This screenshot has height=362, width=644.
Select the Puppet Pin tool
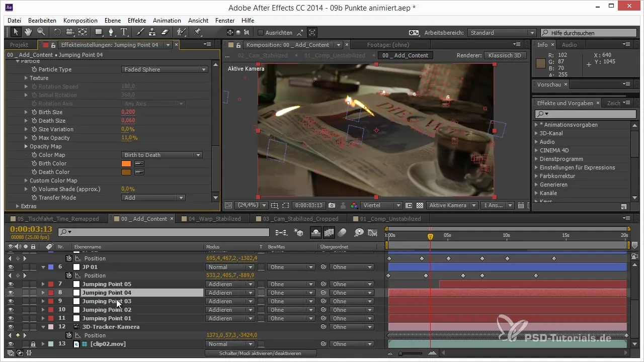tap(197, 33)
